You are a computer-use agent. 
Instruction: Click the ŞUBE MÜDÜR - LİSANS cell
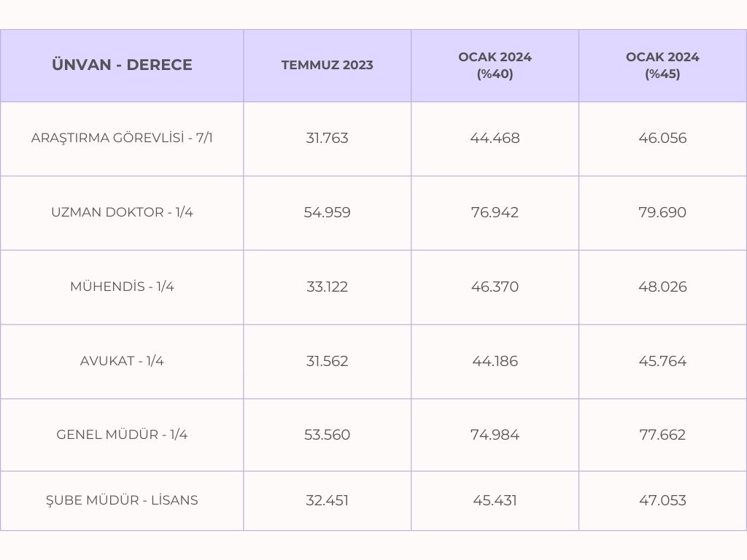[x=122, y=500]
